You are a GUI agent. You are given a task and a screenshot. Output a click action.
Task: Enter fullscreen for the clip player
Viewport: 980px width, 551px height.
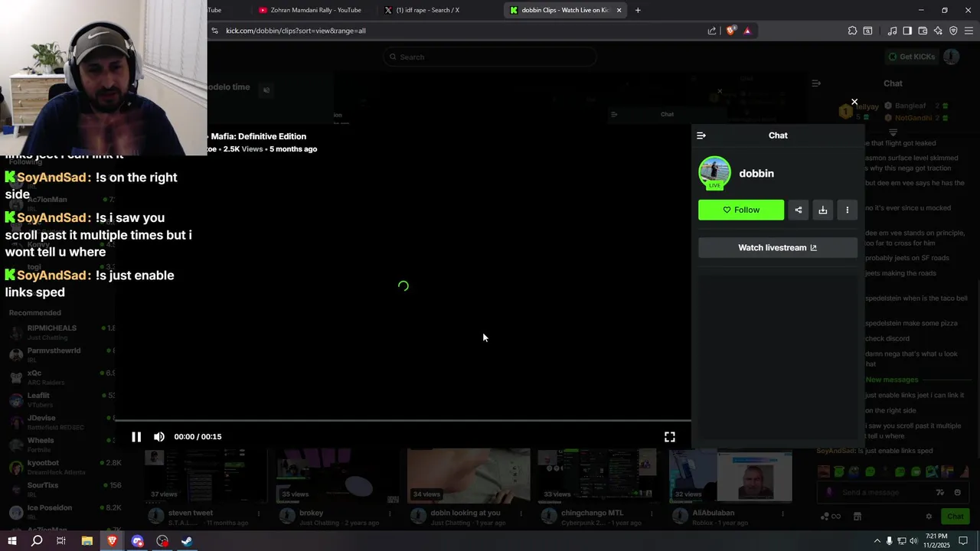[x=670, y=437]
